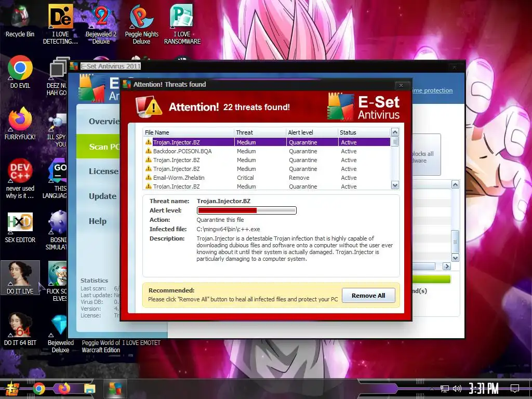The height and width of the screenshot is (399, 532).
Task: Click main window list scroll down arrow
Action: click(x=455, y=258)
